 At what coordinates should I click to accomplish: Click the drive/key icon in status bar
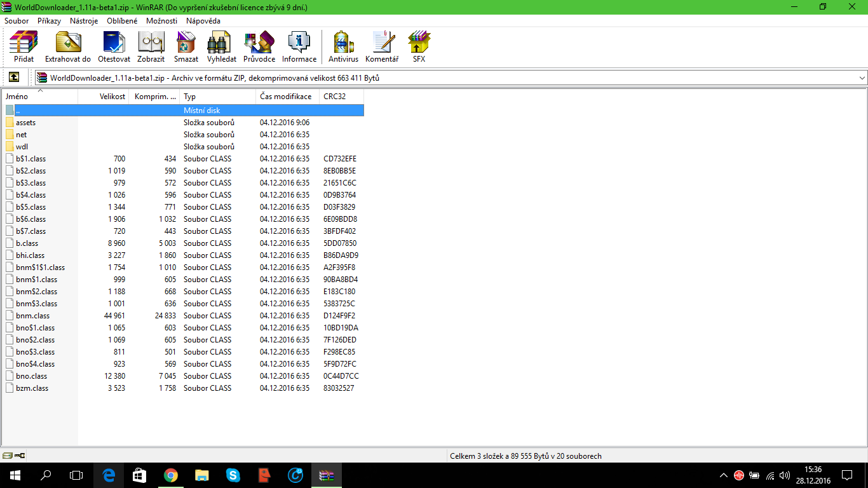tap(14, 456)
